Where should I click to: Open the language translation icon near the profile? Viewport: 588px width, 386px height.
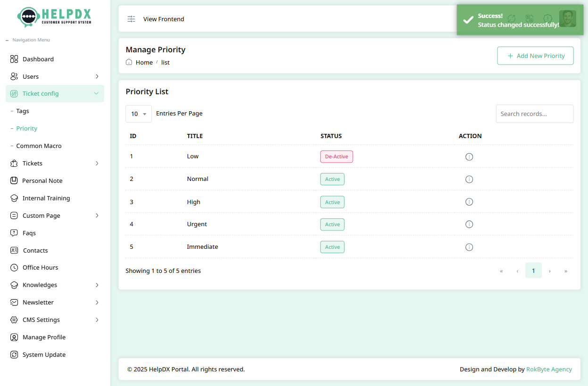[529, 18]
